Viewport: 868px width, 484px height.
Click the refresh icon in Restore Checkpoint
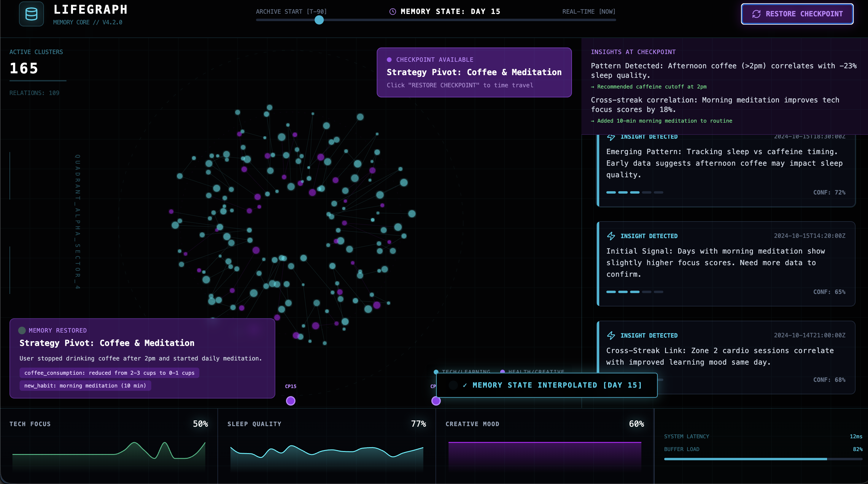tap(756, 14)
